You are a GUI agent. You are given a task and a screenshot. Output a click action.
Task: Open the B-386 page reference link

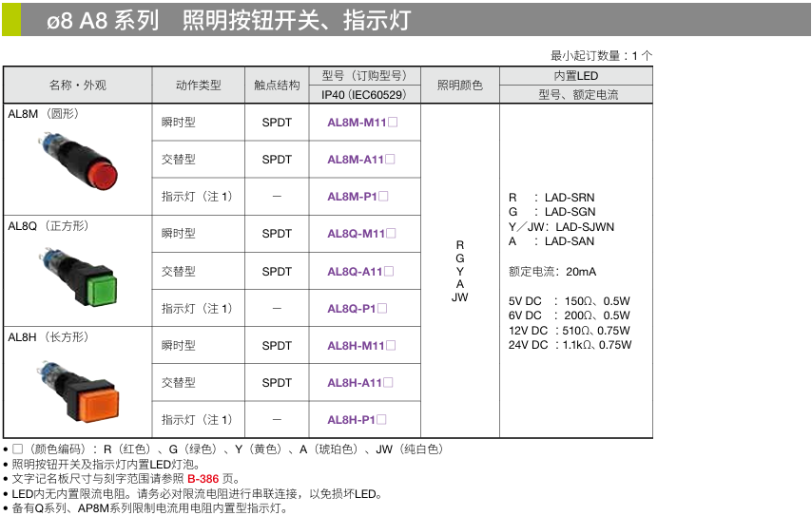point(205,479)
